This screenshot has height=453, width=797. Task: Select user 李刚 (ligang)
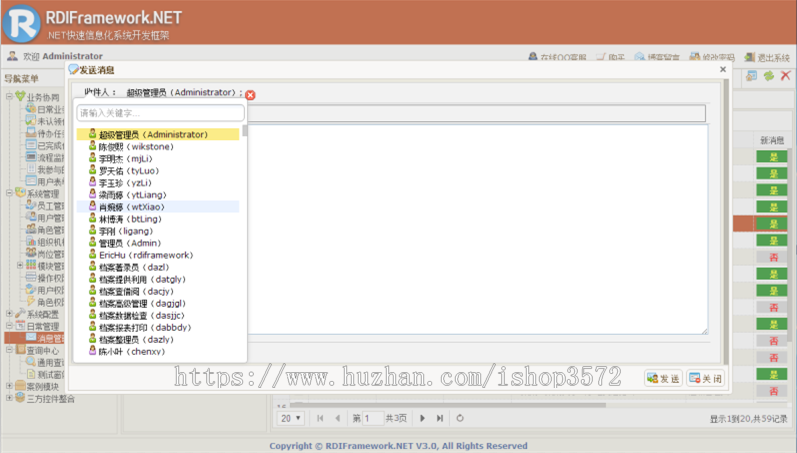[x=158, y=231]
